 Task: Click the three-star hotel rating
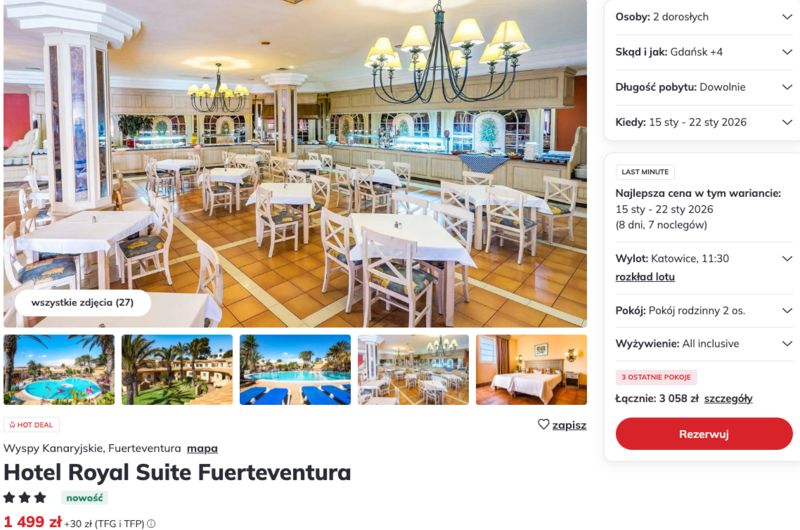coord(25,497)
